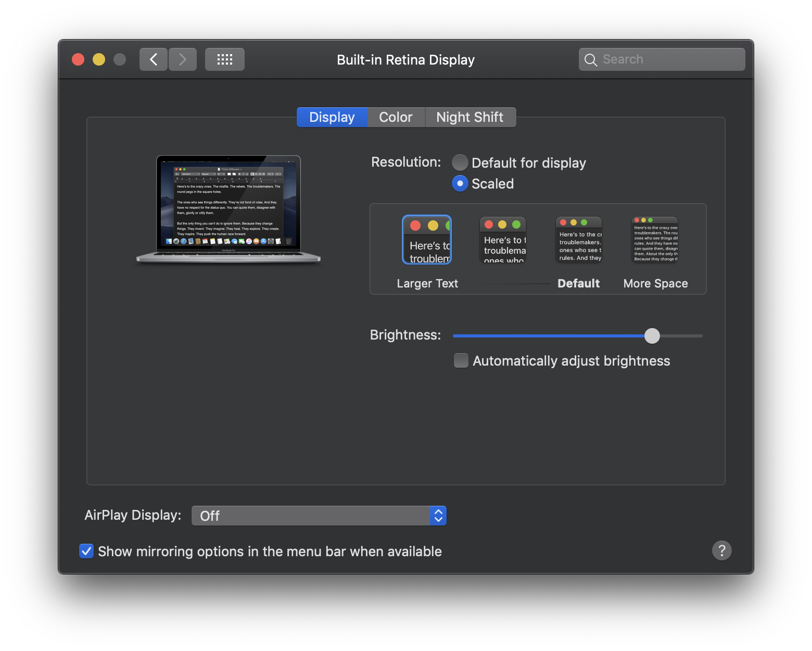Select the More Space scaling thumbnail
Viewport: 812px width, 651px height.
pos(654,240)
